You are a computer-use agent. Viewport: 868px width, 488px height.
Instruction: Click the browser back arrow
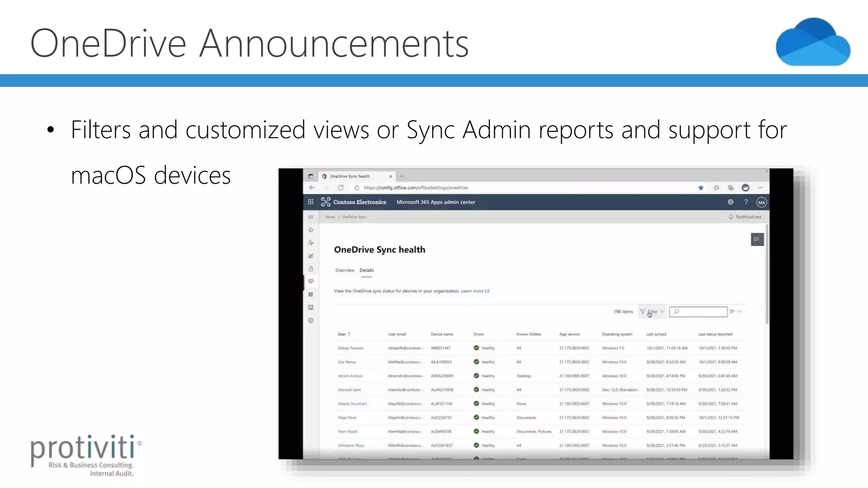[x=312, y=188]
